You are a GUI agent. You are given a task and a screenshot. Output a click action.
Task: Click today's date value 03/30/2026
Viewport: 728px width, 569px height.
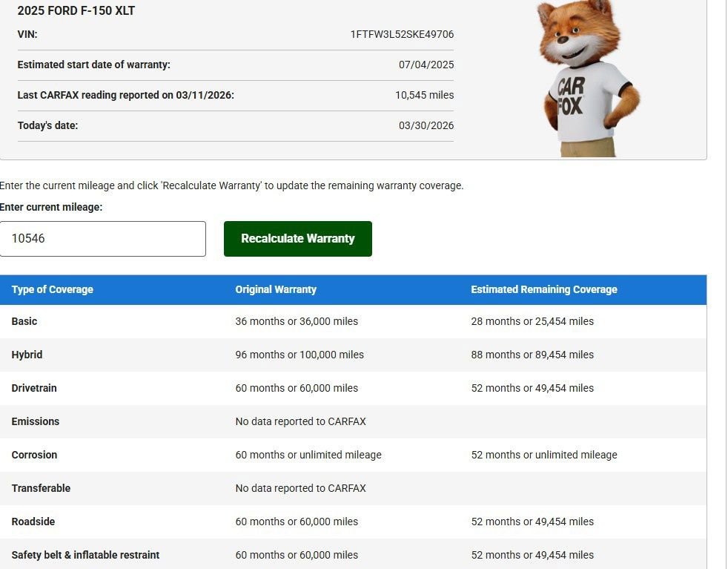pyautogui.click(x=426, y=125)
